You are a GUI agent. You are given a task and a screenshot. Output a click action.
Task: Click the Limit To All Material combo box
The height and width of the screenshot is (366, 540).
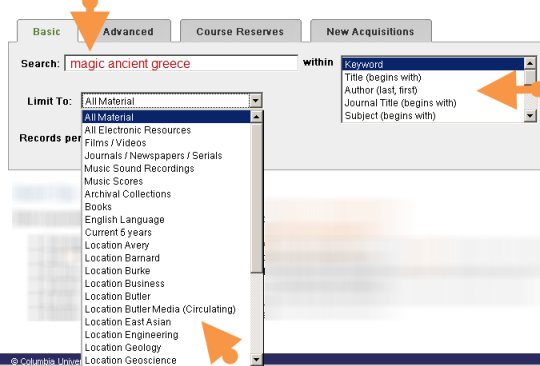click(x=172, y=101)
